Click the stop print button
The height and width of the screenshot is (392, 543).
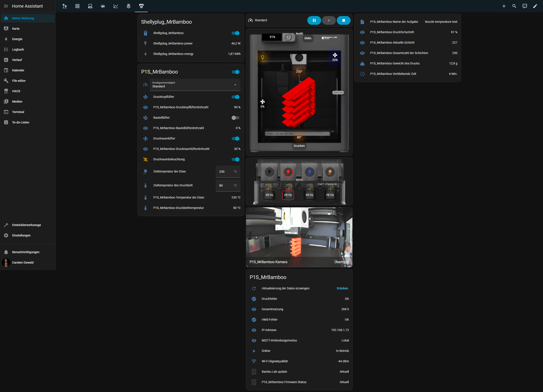point(343,20)
